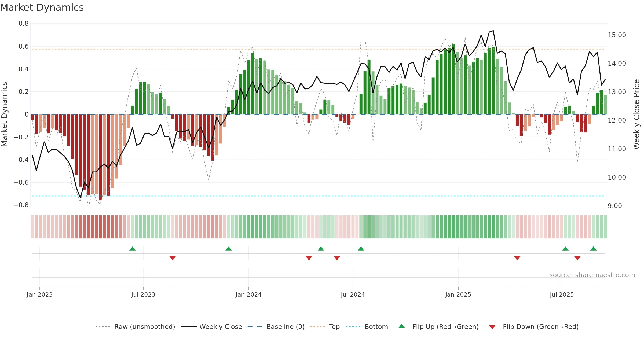This screenshot has height=362, width=644.
Task: Click the −0.4 left axis tick label
Action: (21, 160)
